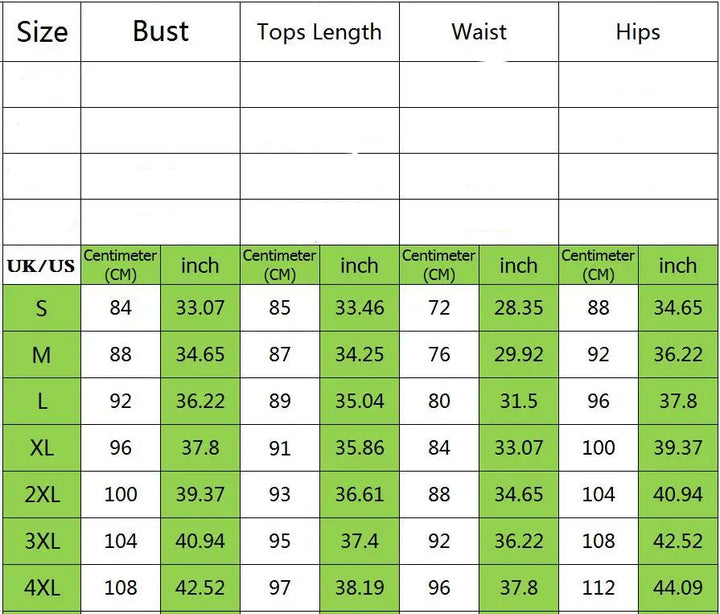Click Waist inch value 31.5
Screen dimensions: 720x614
click(x=518, y=401)
